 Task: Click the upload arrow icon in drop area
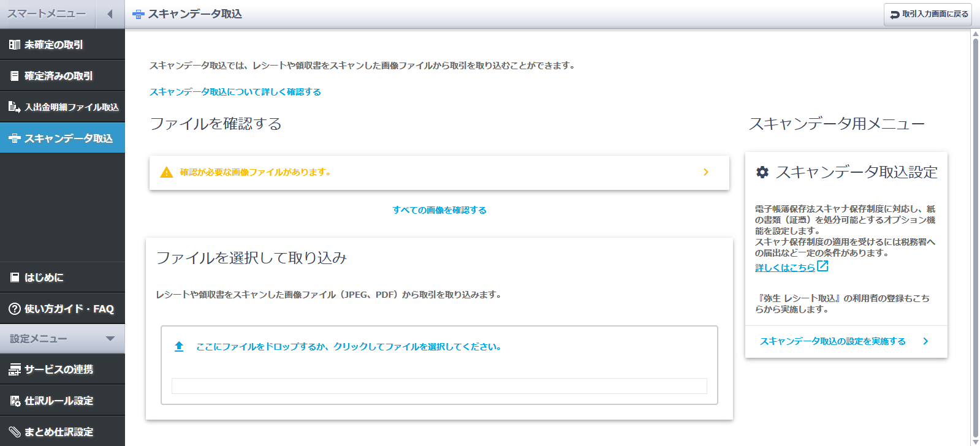pos(179,347)
